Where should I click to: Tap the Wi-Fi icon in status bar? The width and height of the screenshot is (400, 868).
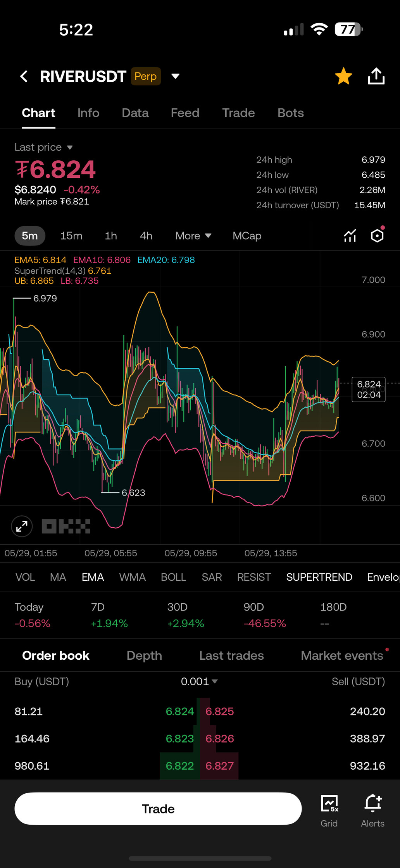pyautogui.click(x=319, y=29)
